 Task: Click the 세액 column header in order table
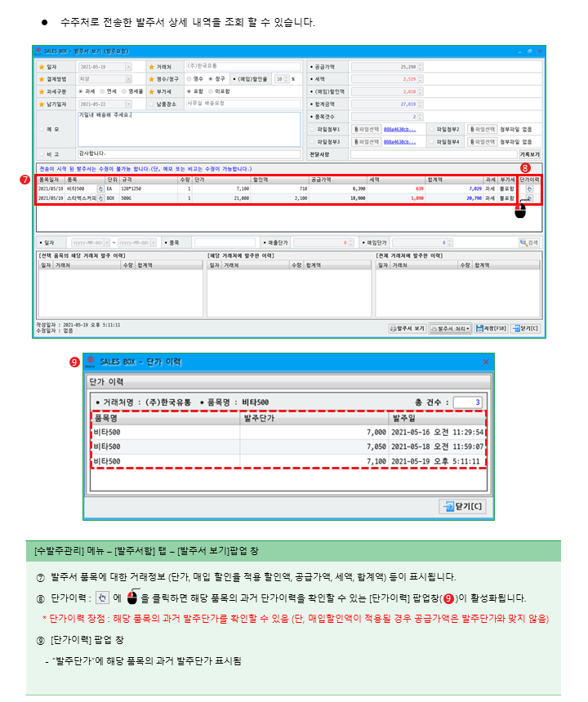click(396, 180)
